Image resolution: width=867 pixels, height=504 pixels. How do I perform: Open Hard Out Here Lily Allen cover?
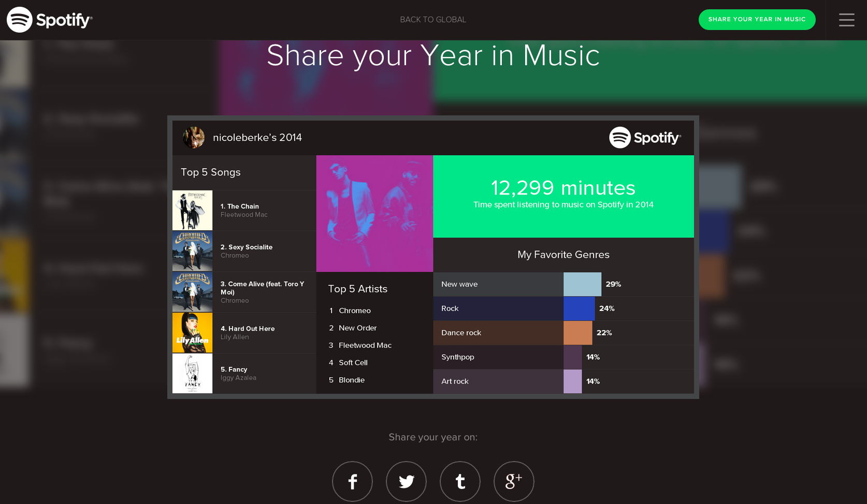coord(192,333)
